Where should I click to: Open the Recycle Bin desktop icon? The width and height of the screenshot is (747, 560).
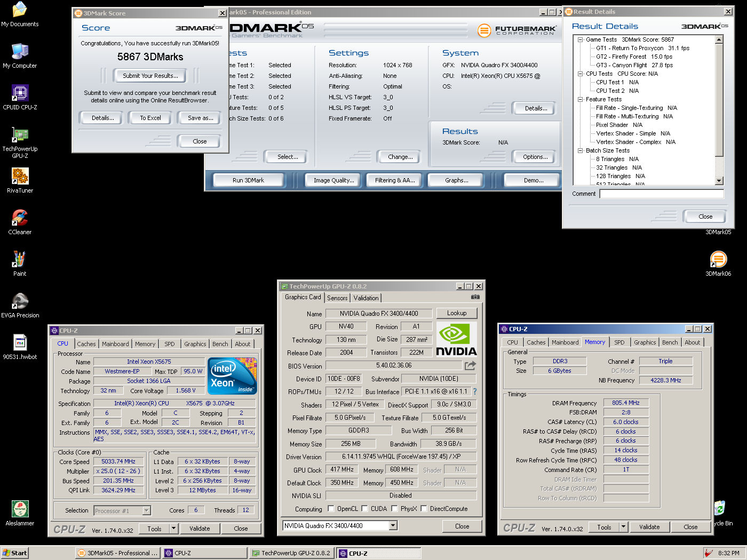pos(720,508)
